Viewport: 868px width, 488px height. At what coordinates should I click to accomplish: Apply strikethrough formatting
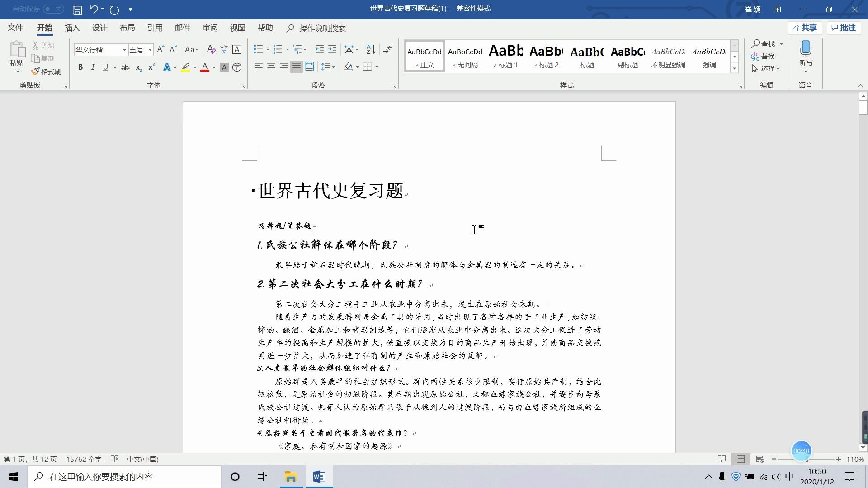point(125,67)
